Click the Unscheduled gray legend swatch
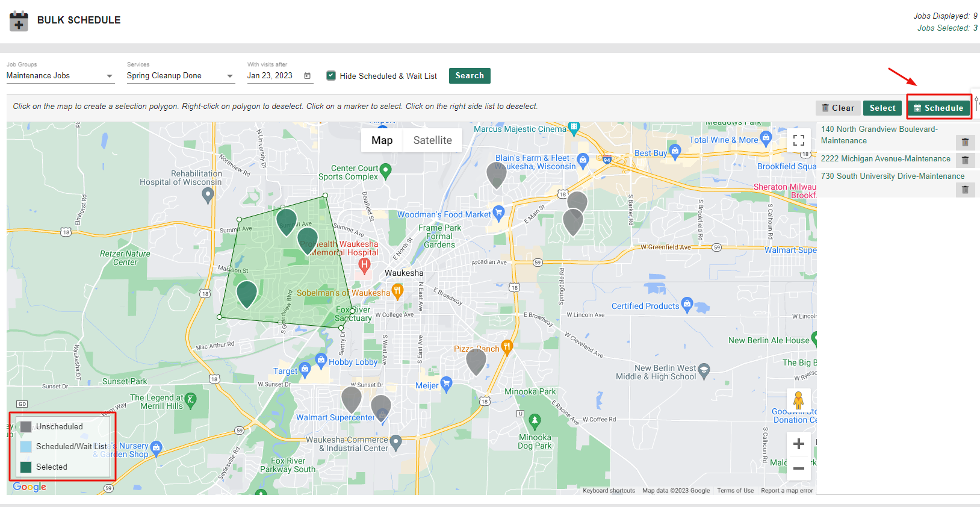This screenshot has height=507, width=980. click(x=26, y=427)
